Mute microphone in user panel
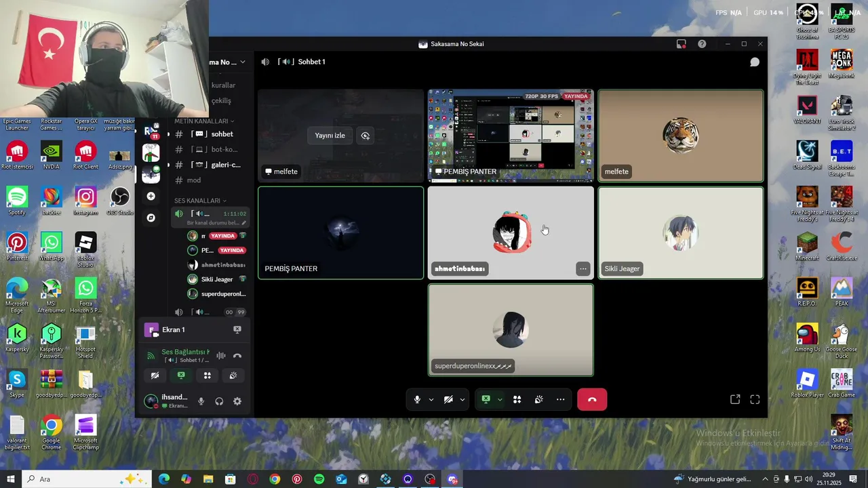The width and height of the screenshot is (868, 488). (x=201, y=401)
